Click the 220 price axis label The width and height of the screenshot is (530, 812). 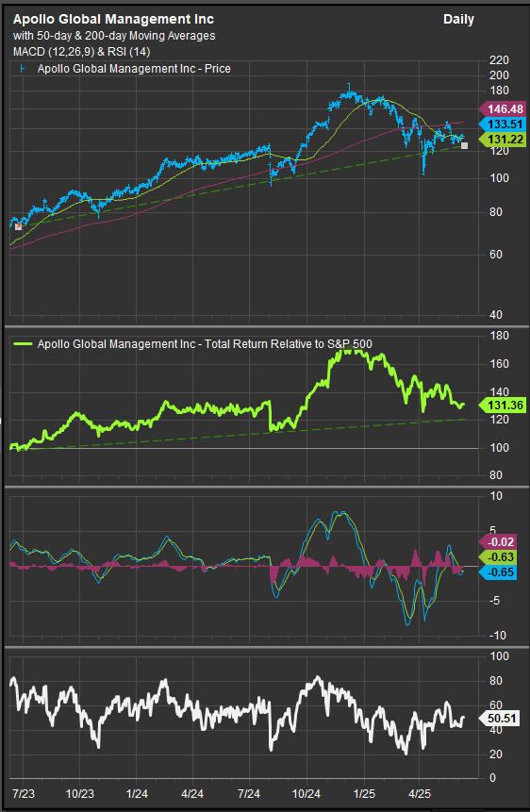pos(499,60)
